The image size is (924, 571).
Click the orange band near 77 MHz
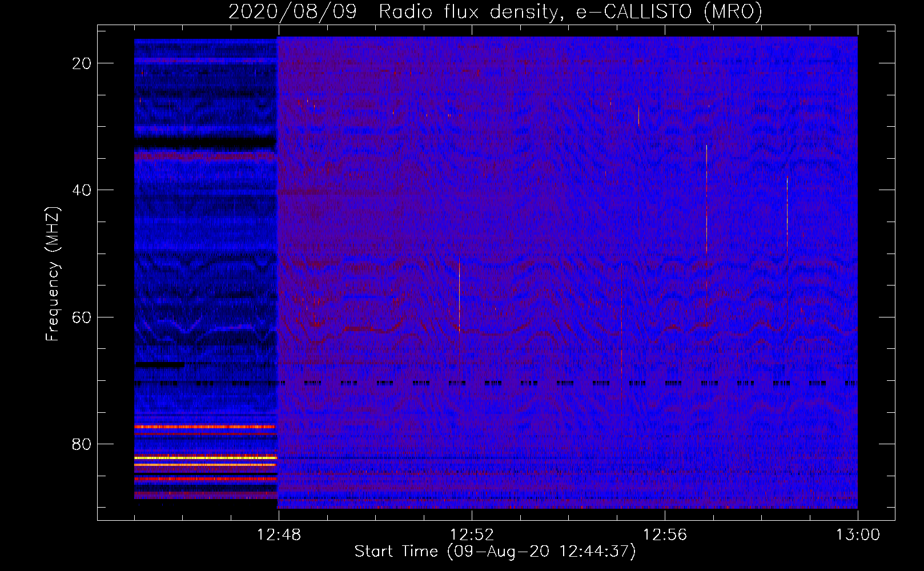point(205,427)
